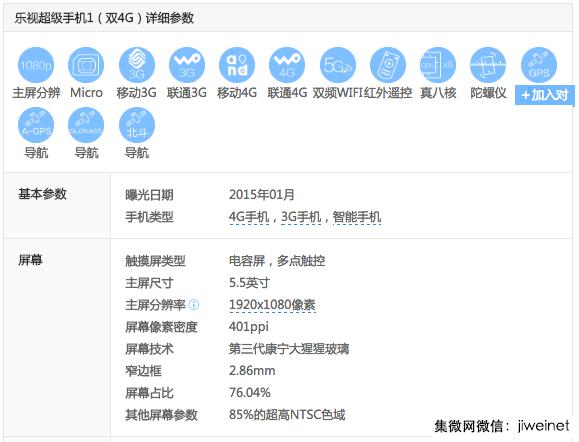Select the A-GPS navigation icon
The height and width of the screenshot is (442, 579).
(x=36, y=125)
